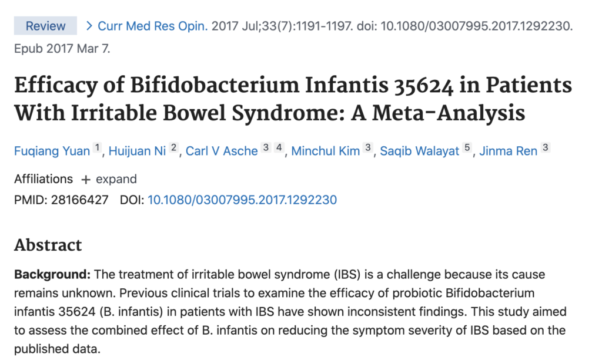Expand the Affiliations list
Screen dimensions: 602x364
click(x=116, y=179)
